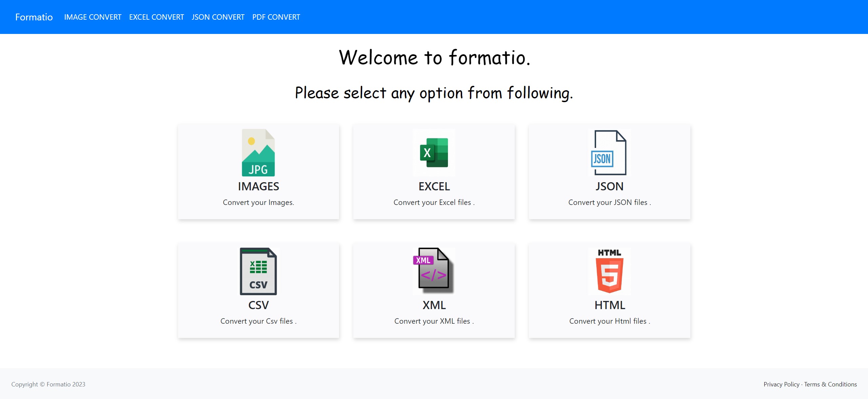This screenshot has height=399, width=868.
Task: Choose the CSV card heading
Action: pyautogui.click(x=258, y=305)
